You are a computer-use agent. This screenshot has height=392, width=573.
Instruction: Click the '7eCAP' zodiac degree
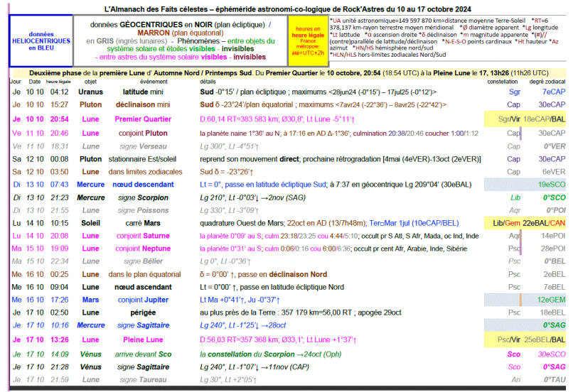554,92
